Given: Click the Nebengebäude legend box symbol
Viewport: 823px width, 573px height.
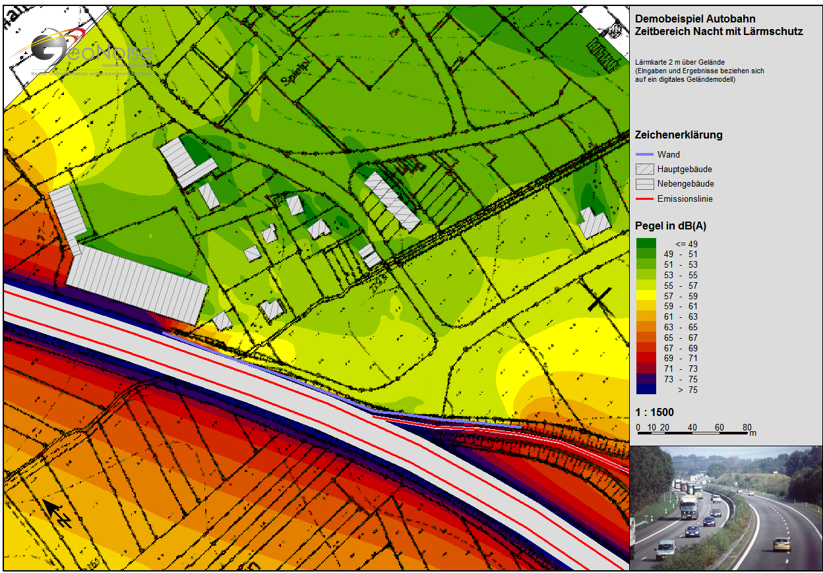Looking at the screenshot, I should [645, 184].
